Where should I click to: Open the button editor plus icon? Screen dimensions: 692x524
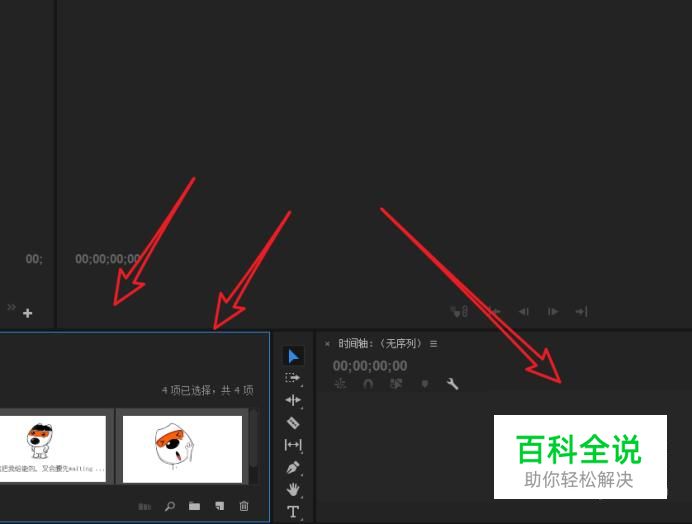(x=27, y=313)
